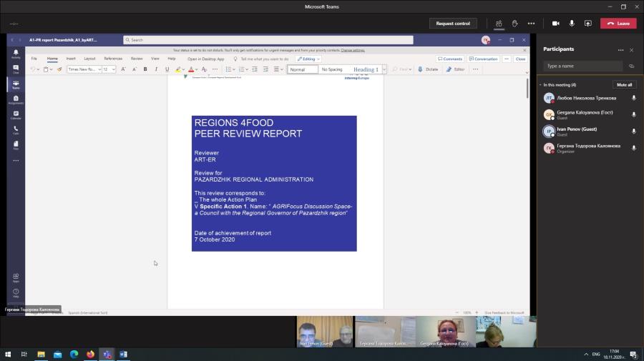Switch to the View tab
This screenshot has height=361, width=644.
[x=155, y=59]
